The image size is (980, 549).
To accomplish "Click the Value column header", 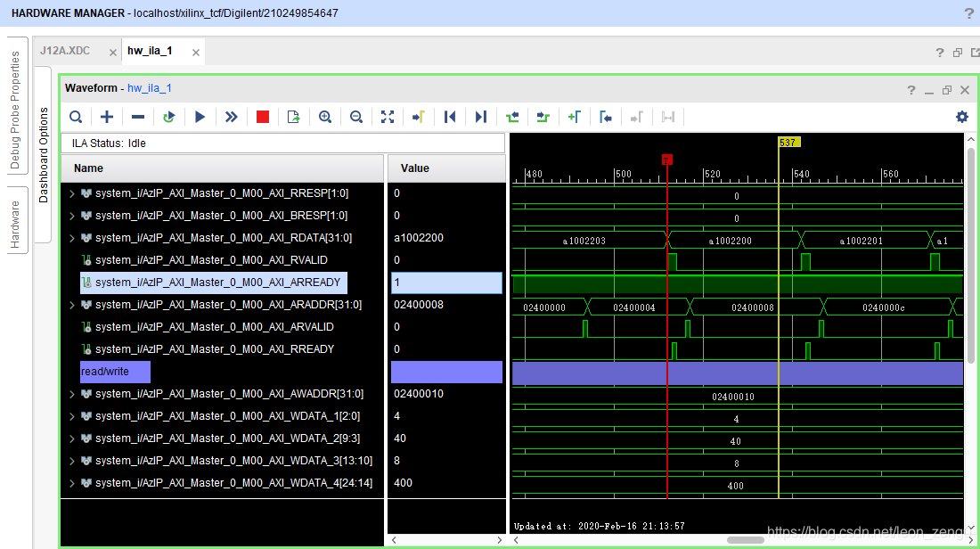I will click(x=446, y=168).
